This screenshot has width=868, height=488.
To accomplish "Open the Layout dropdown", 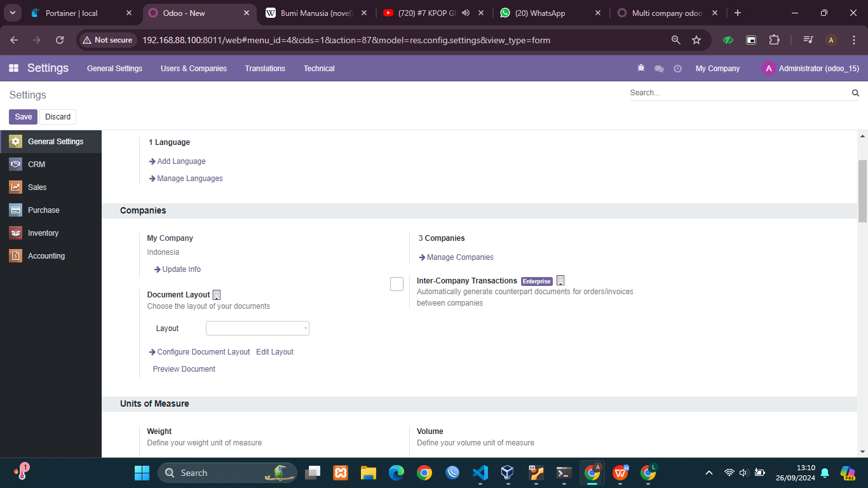I will [x=257, y=329].
